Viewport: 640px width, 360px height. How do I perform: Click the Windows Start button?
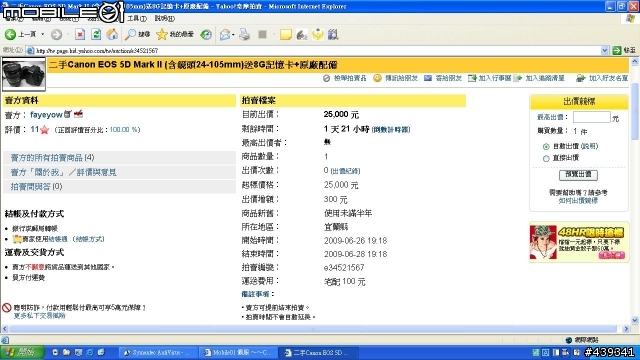point(22,352)
